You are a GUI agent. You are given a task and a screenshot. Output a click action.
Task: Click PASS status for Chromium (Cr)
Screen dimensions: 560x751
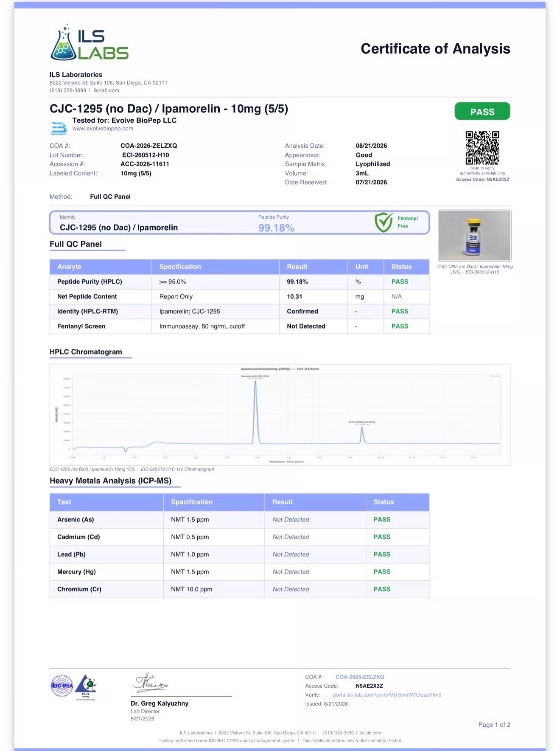pos(382,589)
